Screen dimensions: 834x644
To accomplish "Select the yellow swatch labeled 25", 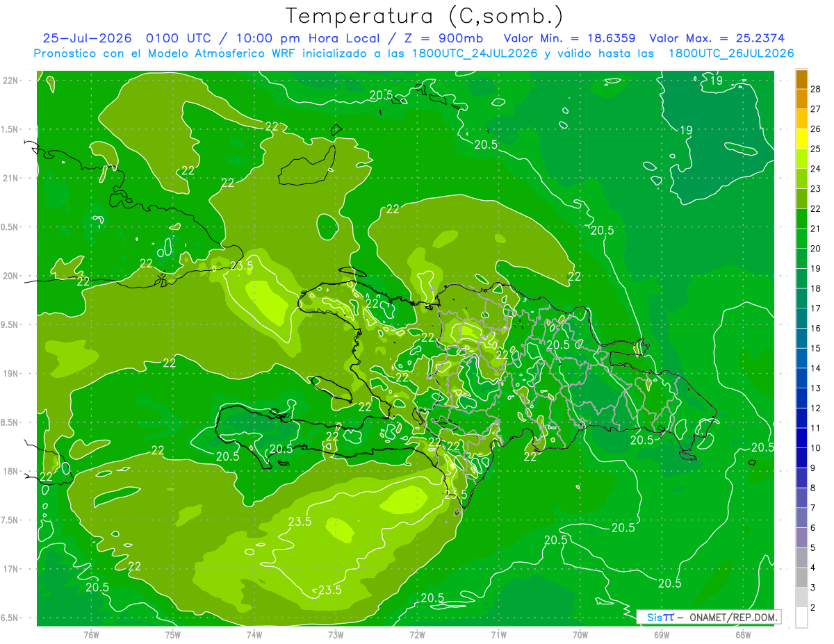I will coord(801,140).
